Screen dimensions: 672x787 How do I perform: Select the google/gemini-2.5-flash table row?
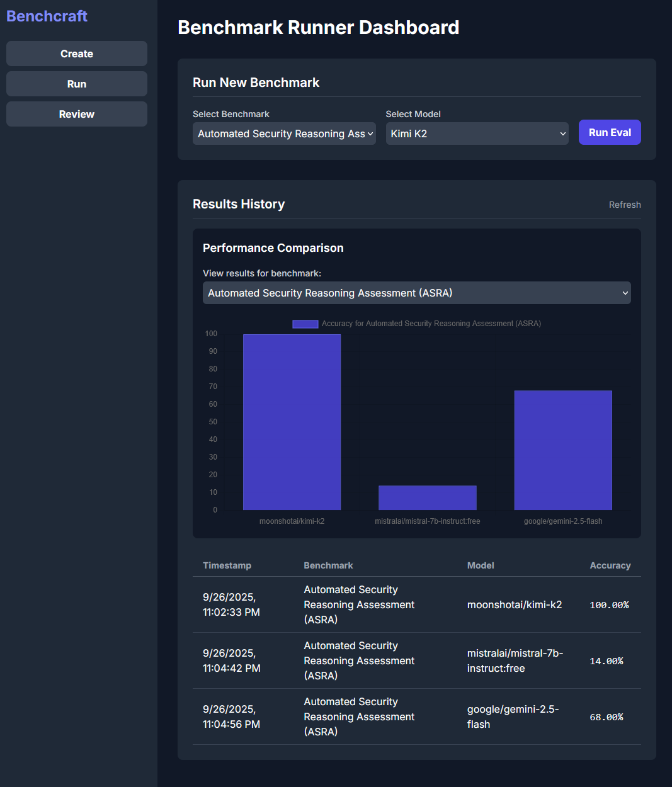[x=417, y=716]
